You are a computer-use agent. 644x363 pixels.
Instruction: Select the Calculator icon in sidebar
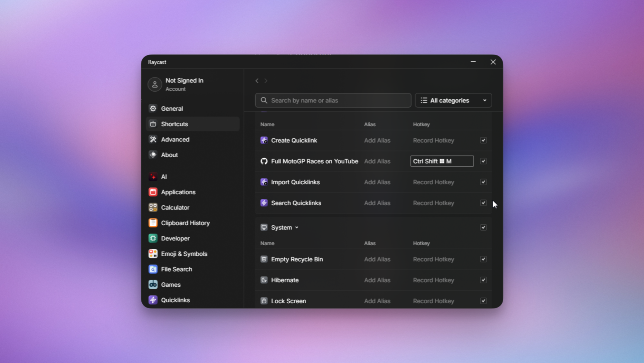click(153, 207)
